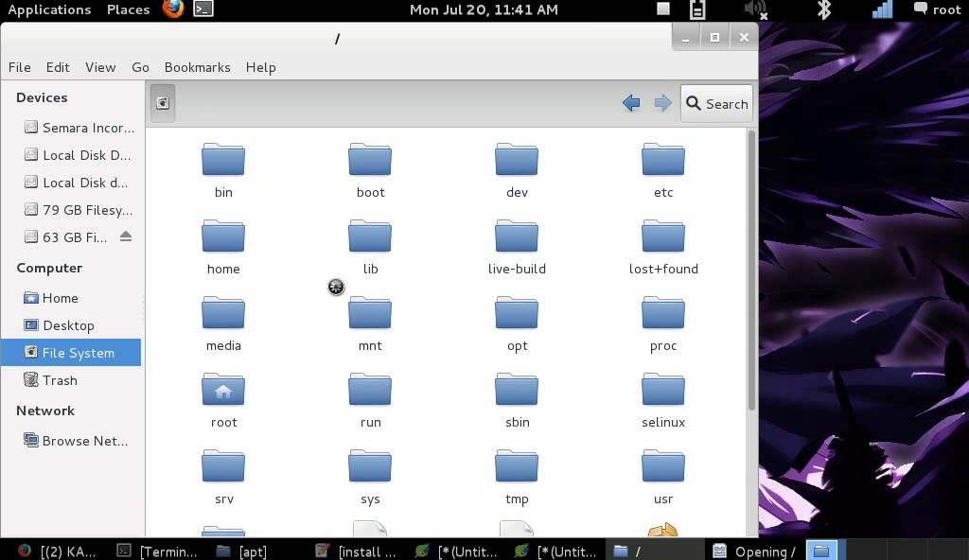
Task: Click the Forward navigation arrow
Action: (662, 103)
